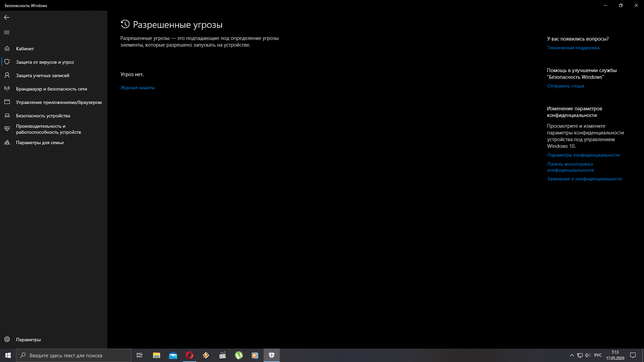644x362 pixels.
Task: Minimize the Безопасность Windows window
Action: [605, 5]
